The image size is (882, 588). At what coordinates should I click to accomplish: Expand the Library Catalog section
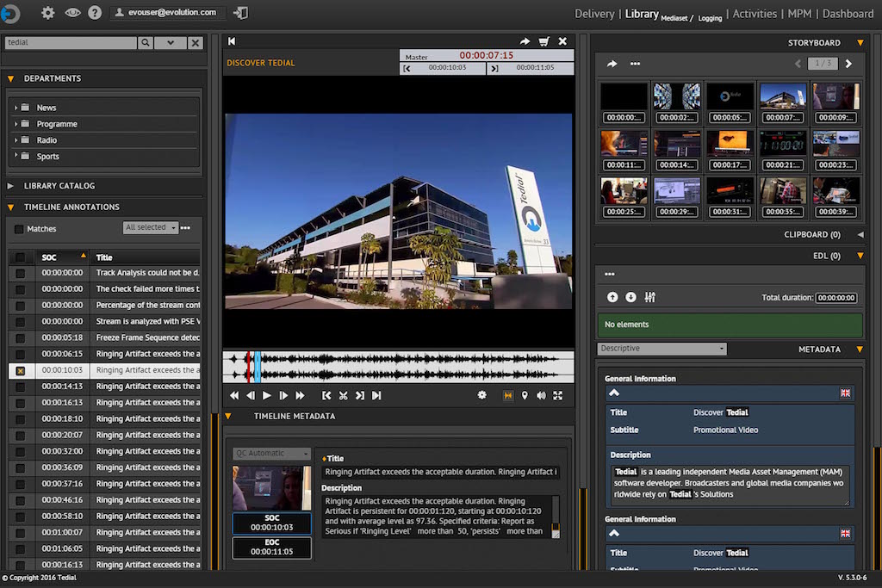tap(10, 185)
